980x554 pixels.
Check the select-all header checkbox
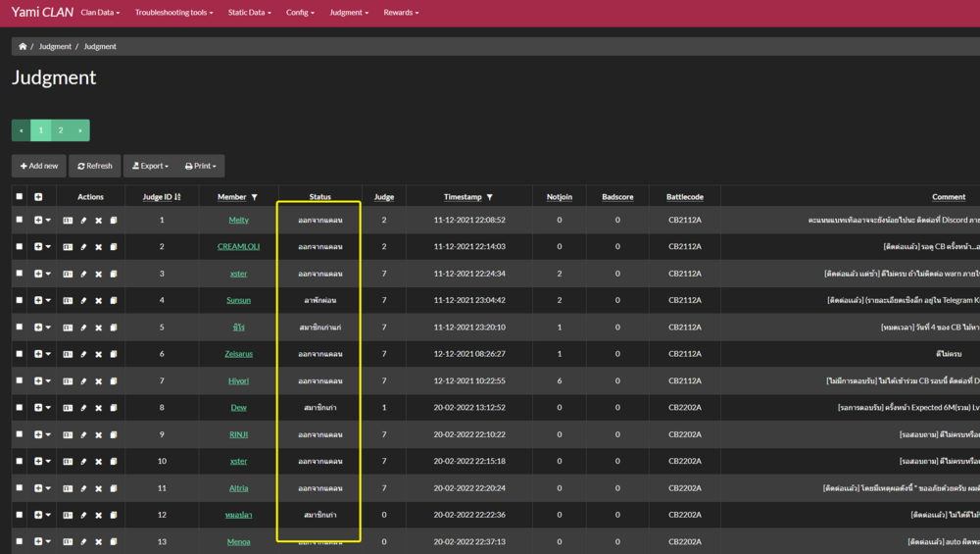point(20,197)
